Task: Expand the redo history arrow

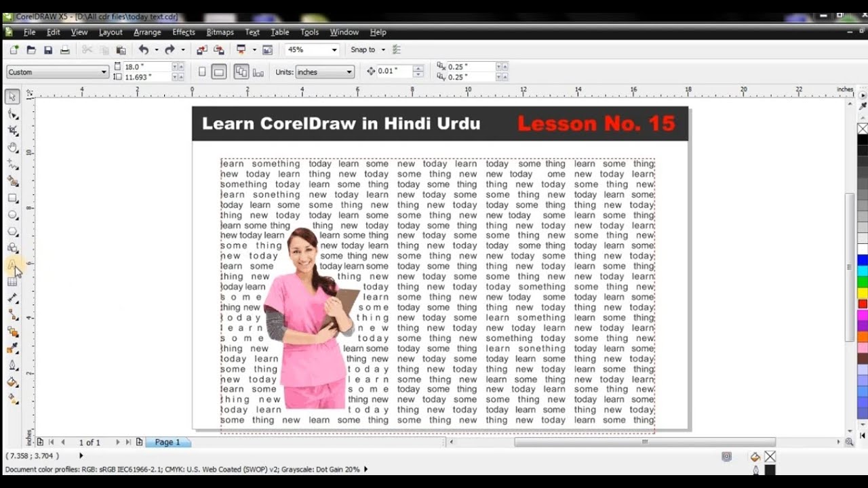Action: point(183,49)
